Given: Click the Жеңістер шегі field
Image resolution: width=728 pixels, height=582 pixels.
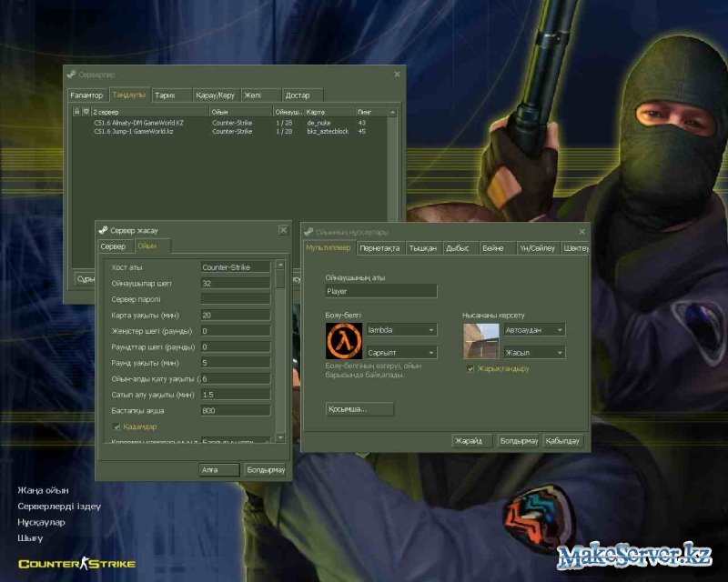Looking at the screenshot, I should [236, 331].
